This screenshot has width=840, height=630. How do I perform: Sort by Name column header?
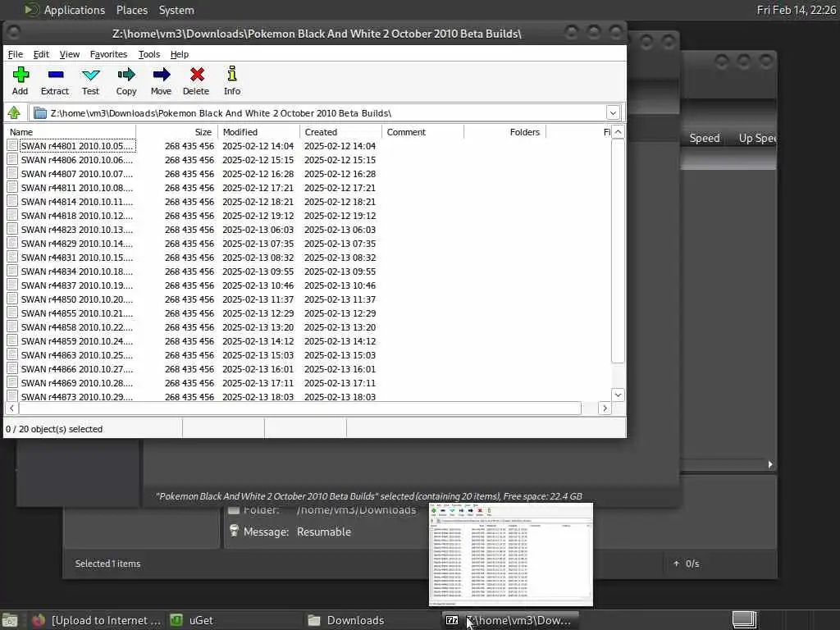pos(71,132)
